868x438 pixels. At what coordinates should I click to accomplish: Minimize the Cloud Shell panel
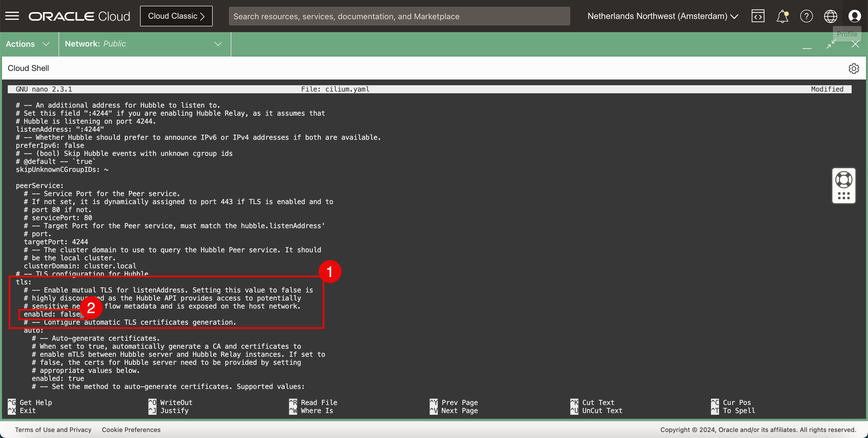click(807, 48)
